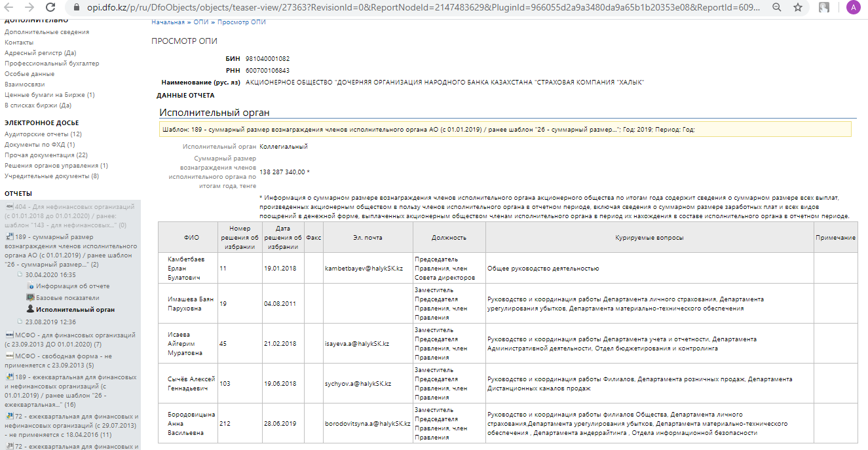Reload the page with the refresh icon
Image resolution: width=868 pixels, height=450 pixels.
coord(50,8)
